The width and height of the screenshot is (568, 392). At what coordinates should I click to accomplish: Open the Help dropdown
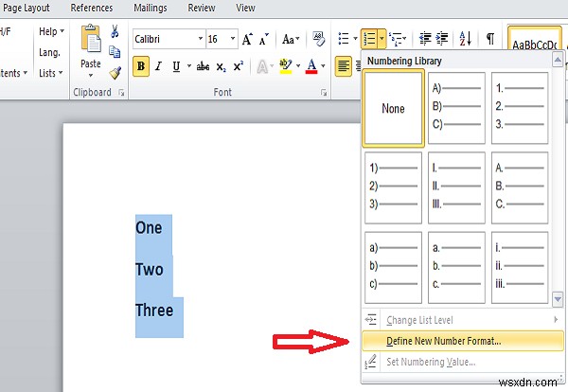(x=51, y=31)
